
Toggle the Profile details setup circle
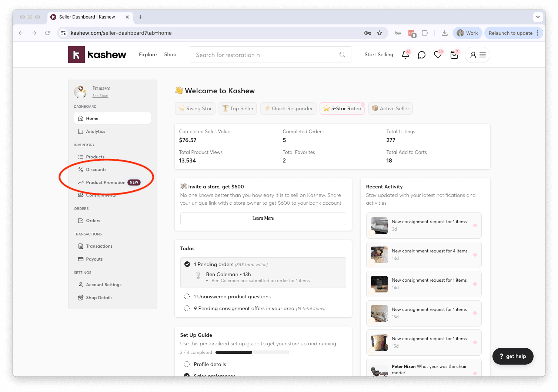click(x=187, y=364)
